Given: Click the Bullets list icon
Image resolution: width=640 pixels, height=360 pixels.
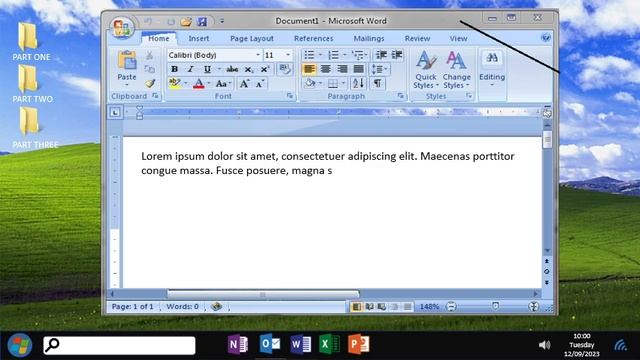Looking at the screenshot, I should (x=309, y=55).
